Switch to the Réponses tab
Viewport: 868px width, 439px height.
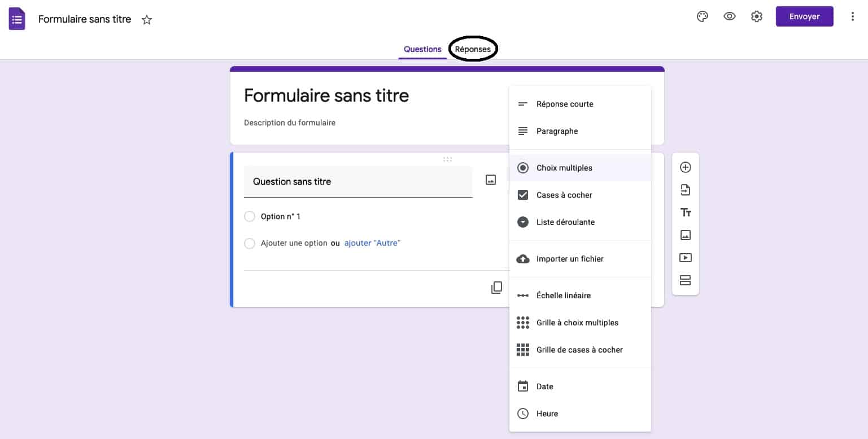click(473, 49)
